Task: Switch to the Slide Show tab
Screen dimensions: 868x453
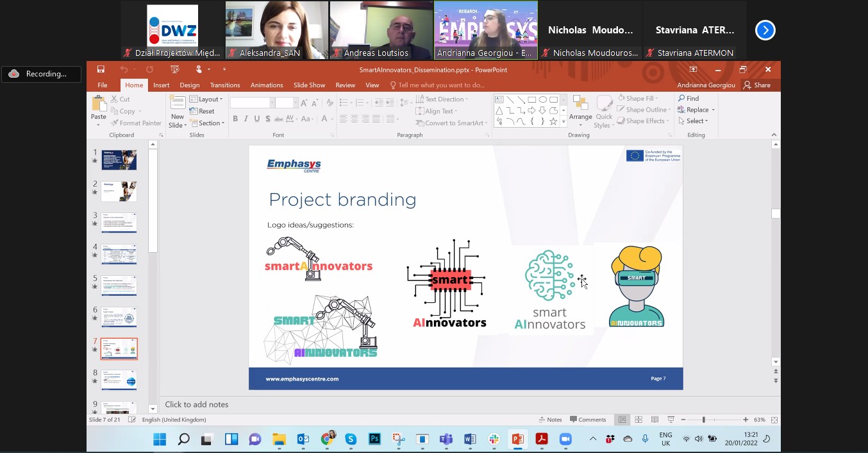Action: (310, 85)
